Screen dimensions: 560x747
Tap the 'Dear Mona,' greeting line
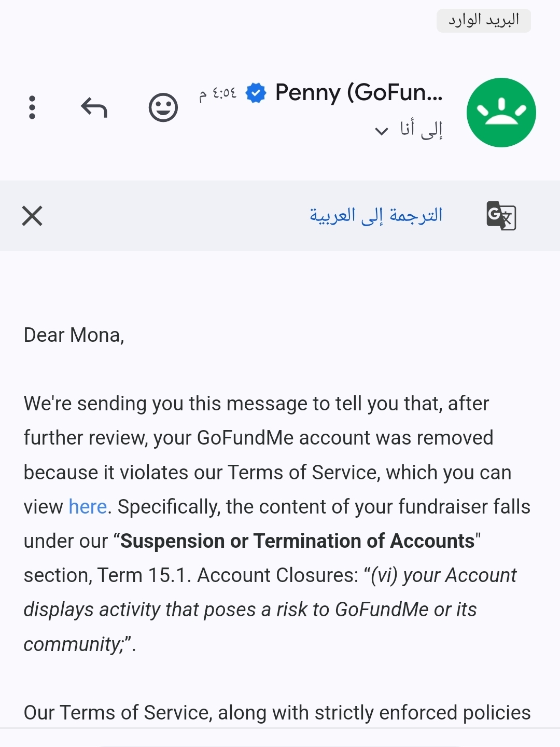tap(74, 335)
